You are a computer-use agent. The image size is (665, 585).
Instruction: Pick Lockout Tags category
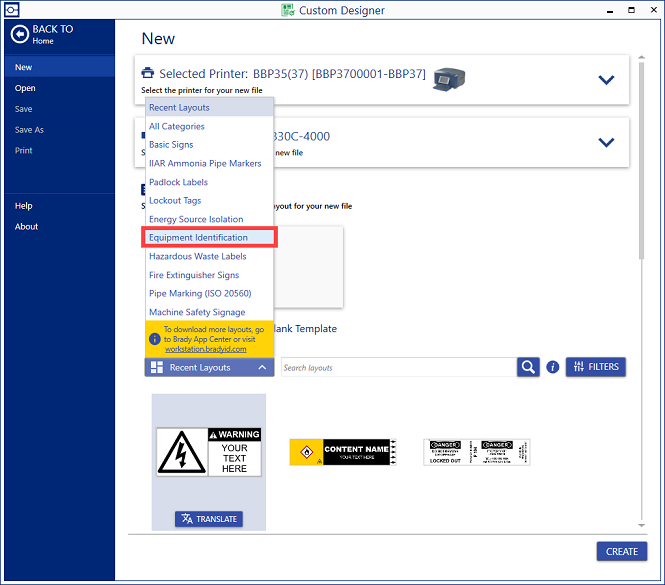point(210,200)
